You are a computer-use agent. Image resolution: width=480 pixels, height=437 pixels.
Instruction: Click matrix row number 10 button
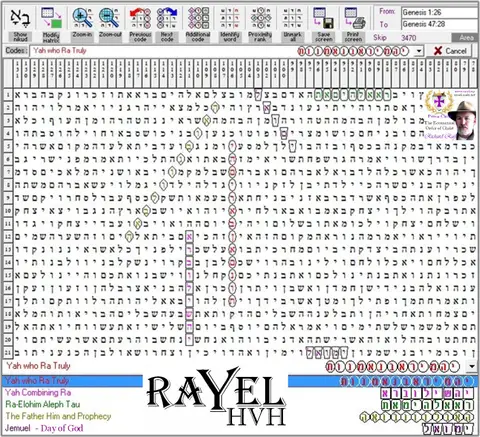click(8, 211)
